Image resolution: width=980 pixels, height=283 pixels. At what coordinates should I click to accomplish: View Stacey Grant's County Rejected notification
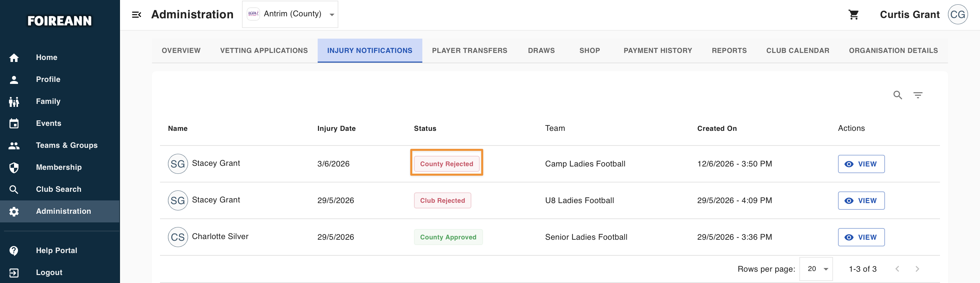pyautogui.click(x=861, y=164)
